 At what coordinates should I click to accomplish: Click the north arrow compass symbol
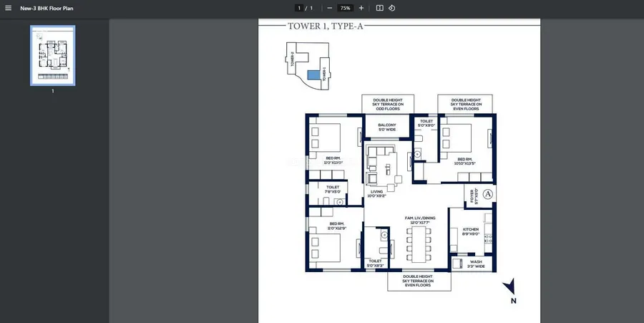[509, 288]
